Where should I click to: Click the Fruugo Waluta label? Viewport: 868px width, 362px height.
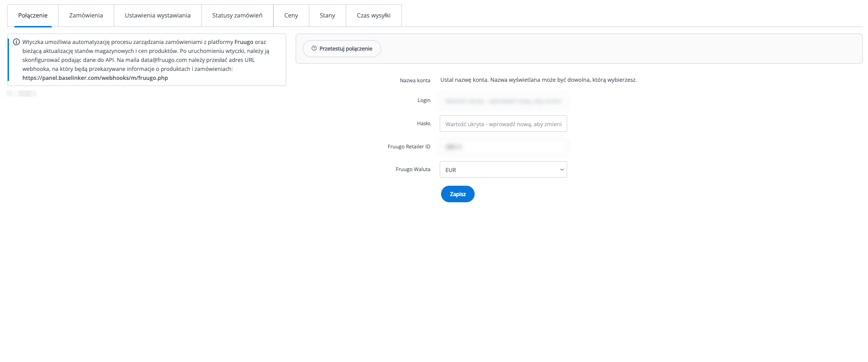[413, 169]
